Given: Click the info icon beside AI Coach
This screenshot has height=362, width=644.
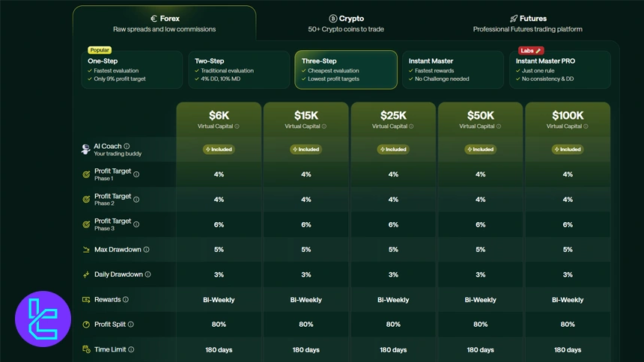Looking at the screenshot, I should (x=127, y=147).
